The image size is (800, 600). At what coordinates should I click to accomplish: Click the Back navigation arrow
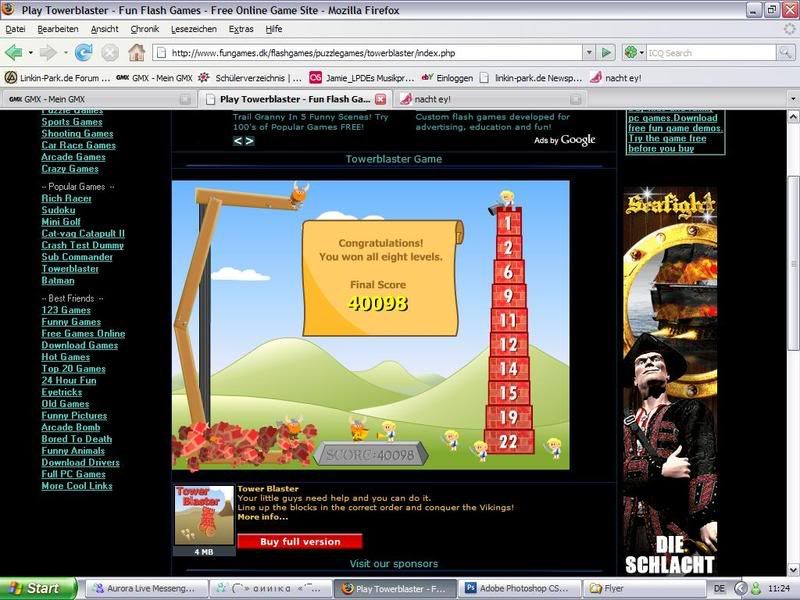pos(14,52)
